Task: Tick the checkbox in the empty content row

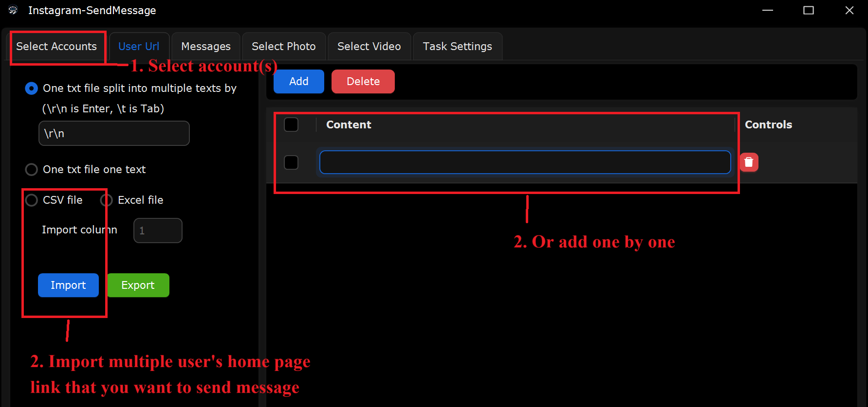Action: 291,162
